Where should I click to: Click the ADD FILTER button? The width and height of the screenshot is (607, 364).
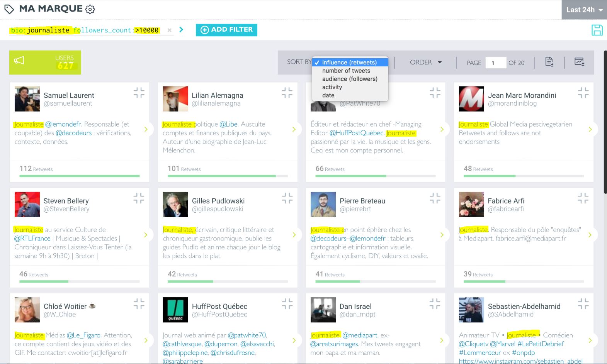point(226,30)
